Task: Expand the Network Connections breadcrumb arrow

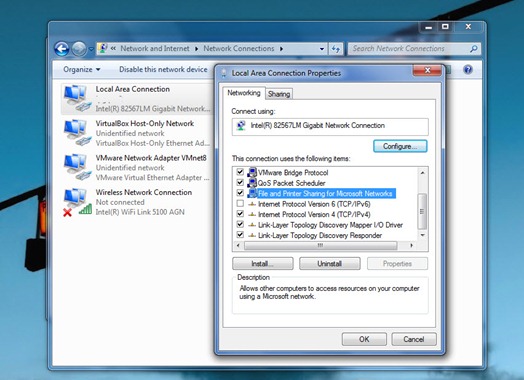Action: [x=282, y=49]
